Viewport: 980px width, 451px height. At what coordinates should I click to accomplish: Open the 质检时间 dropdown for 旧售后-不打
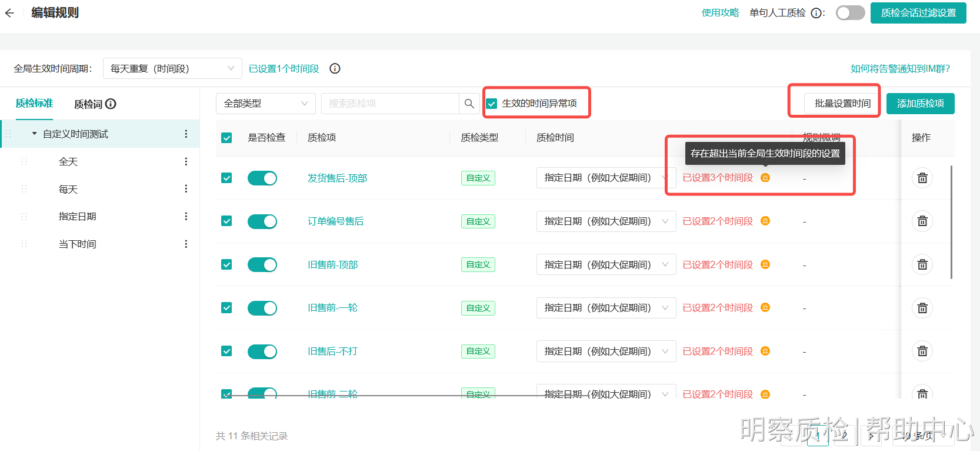[x=606, y=351]
